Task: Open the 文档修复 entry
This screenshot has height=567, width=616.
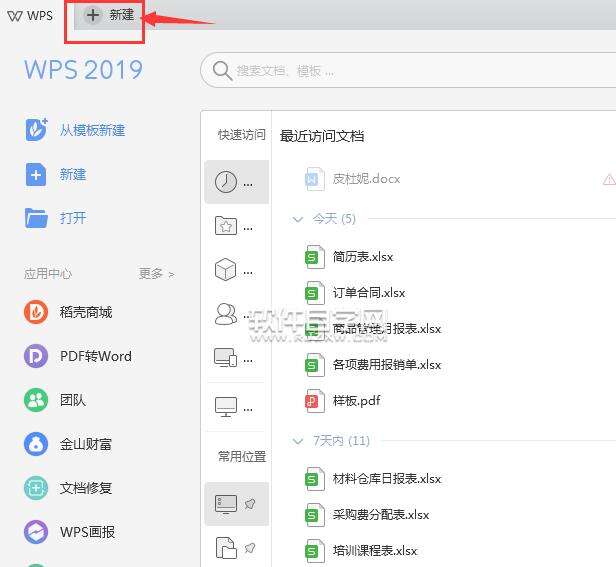Action: [86, 488]
